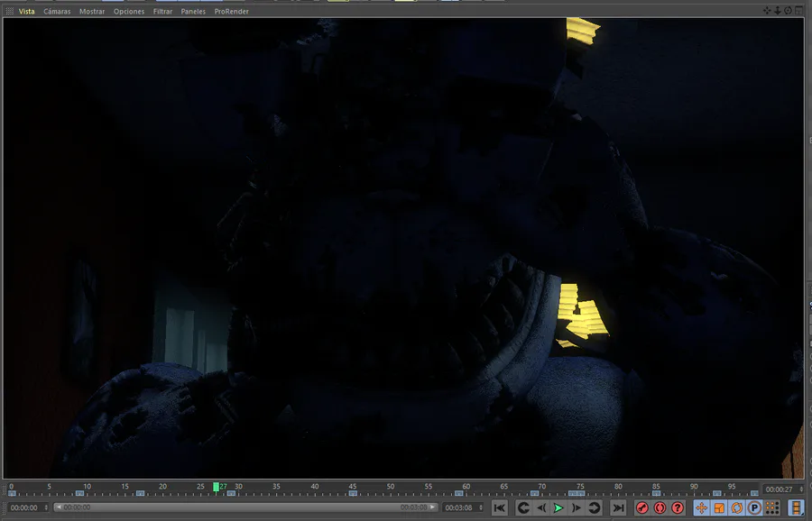Click the green playhead at frame 27

(216, 487)
